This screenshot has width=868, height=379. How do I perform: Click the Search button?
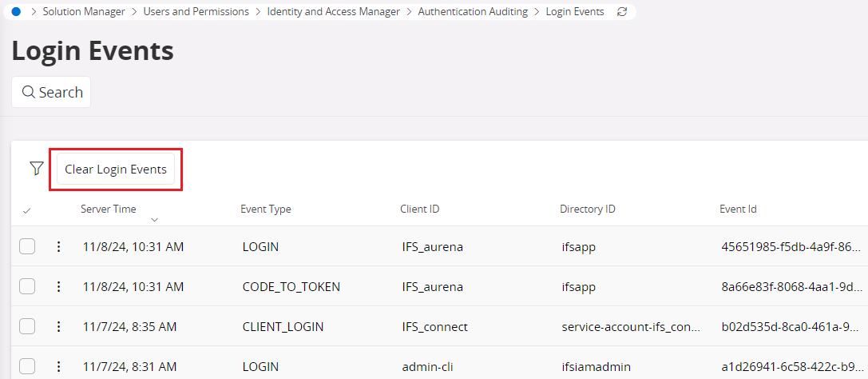pos(51,92)
